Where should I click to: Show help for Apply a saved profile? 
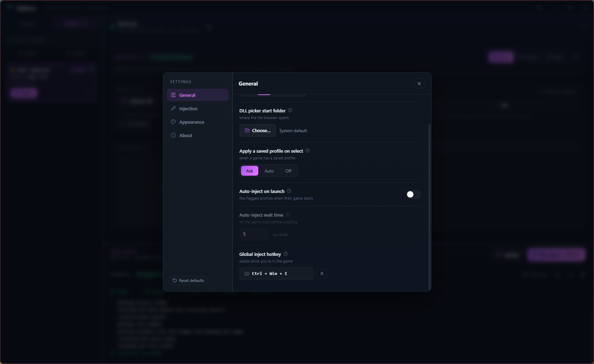click(307, 151)
